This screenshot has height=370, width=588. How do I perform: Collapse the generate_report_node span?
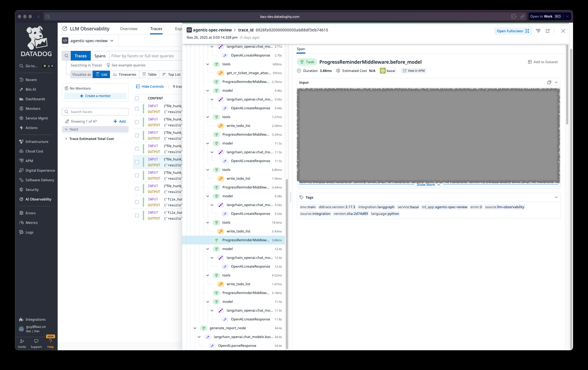[x=195, y=328]
